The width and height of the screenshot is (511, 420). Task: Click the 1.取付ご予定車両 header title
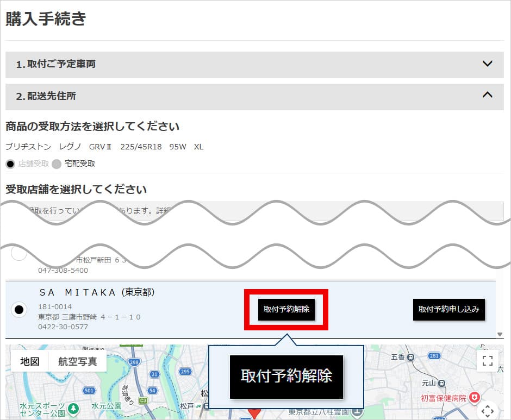pos(56,64)
